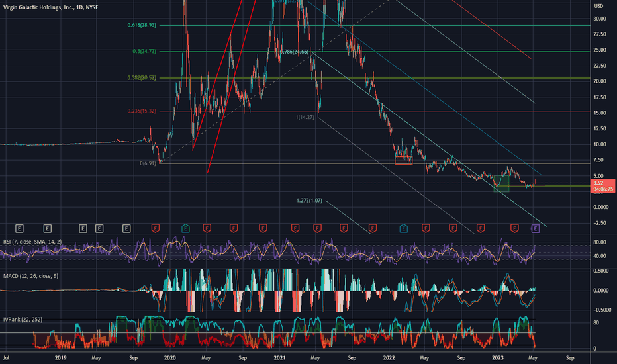Click the 10.00 price axis label
617x364 pixels.
[x=600, y=144]
